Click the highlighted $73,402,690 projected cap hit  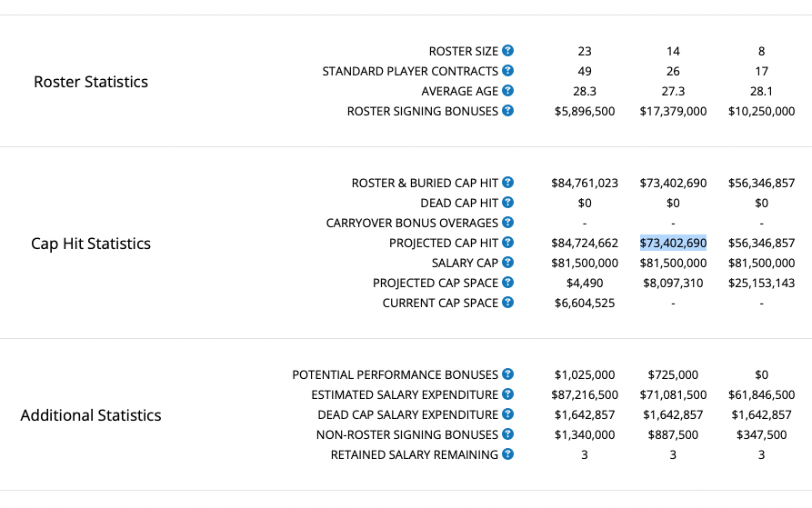pos(673,244)
